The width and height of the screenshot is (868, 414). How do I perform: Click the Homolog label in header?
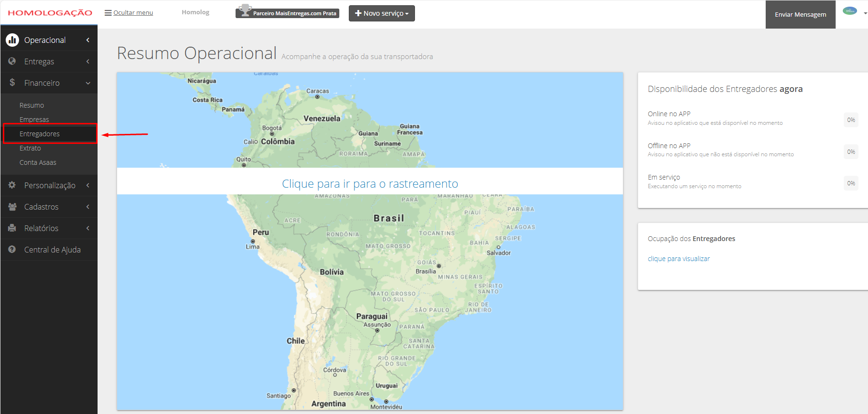click(x=196, y=12)
